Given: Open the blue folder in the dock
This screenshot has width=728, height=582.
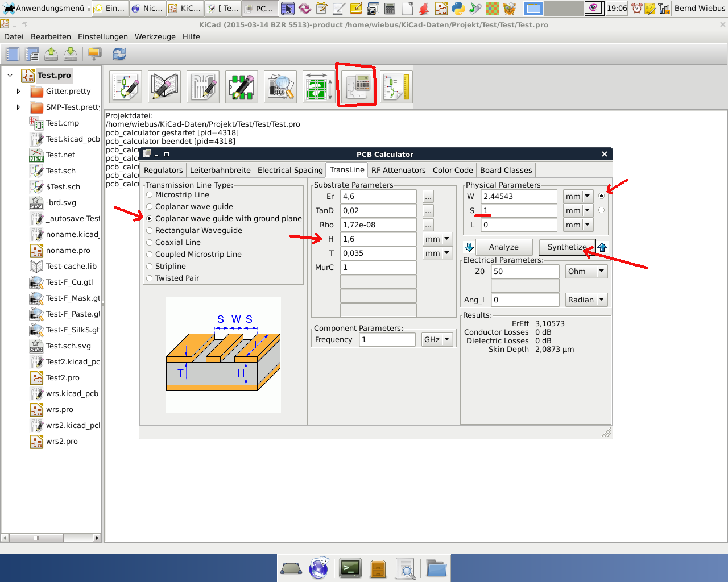Looking at the screenshot, I should coord(436,568).
